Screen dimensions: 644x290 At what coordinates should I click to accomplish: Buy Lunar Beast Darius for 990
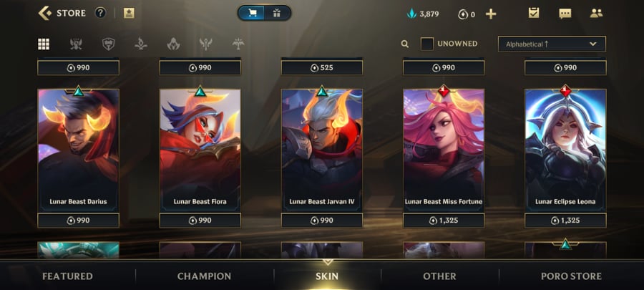coord(79,221)
